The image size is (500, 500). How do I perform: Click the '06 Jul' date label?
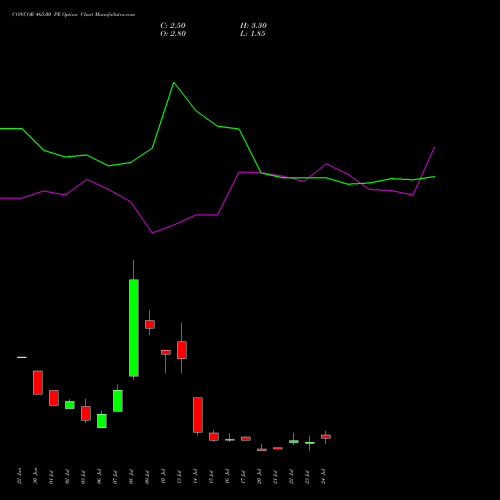(99, 476)
